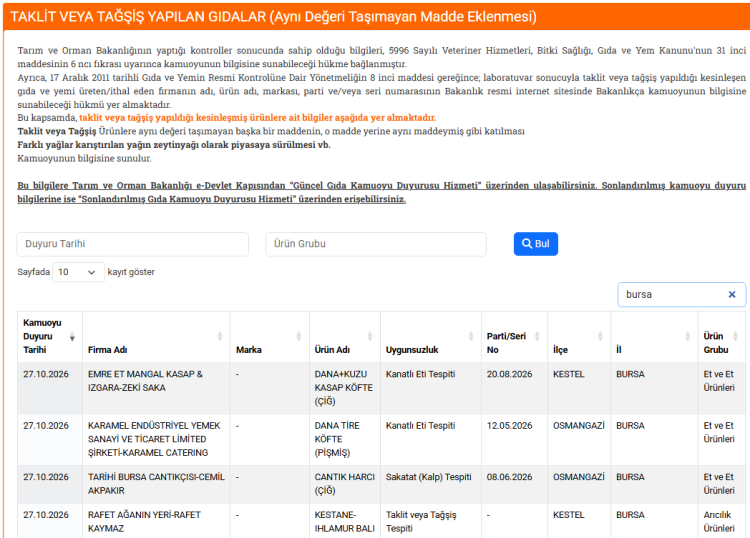Click the orange highlighted taklit veya tağşiş sentence
This screenshot has height=538, width=750.
coord(257,118)
